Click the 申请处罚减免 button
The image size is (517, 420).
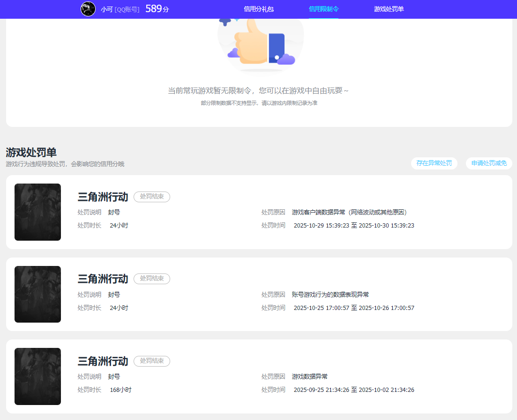point(489,163)
